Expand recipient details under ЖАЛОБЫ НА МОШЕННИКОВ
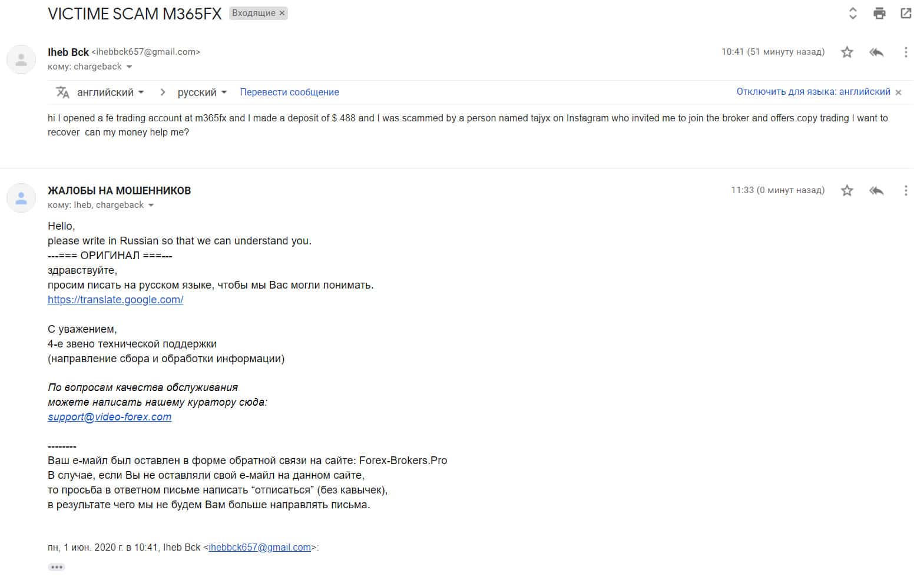 coord(151,206)
